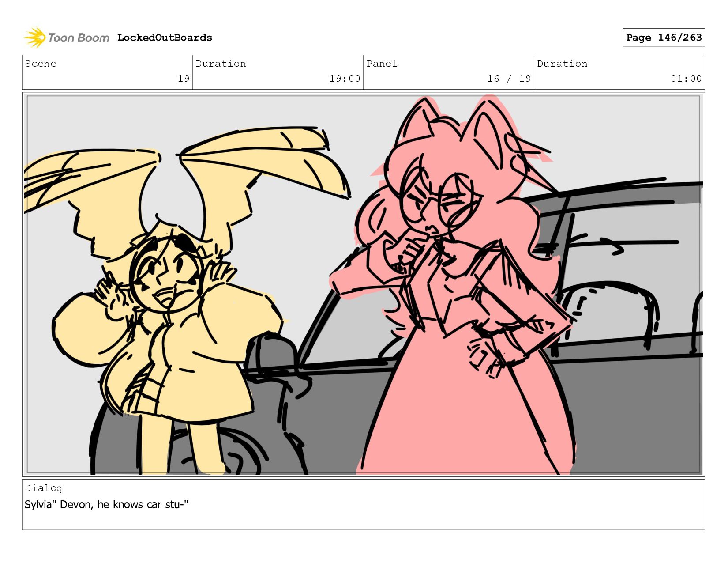This screenshot has width=728, height=563.
Task: Click the Scene label
Action: (x=41, y=64)
